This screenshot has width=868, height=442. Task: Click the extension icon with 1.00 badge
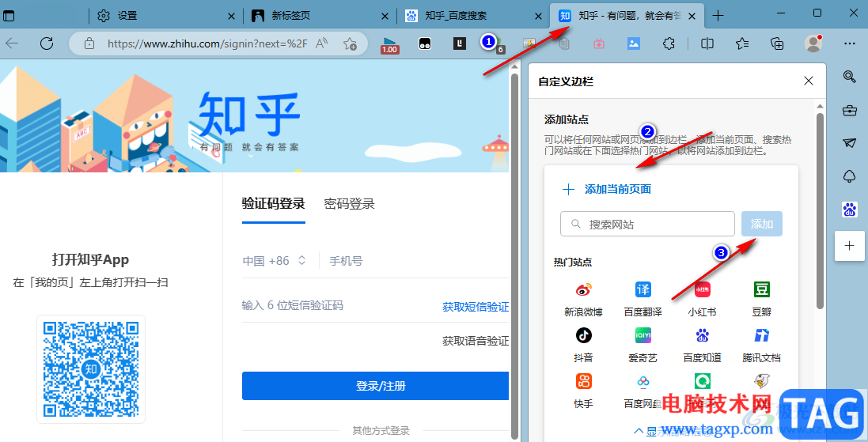pos(390,44)
